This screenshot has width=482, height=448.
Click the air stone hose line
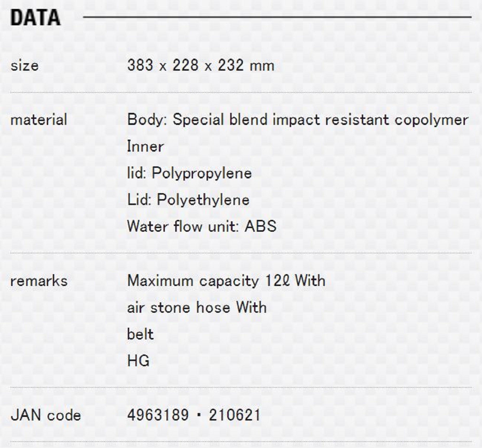pyautogui.click(x=197, y=308)
